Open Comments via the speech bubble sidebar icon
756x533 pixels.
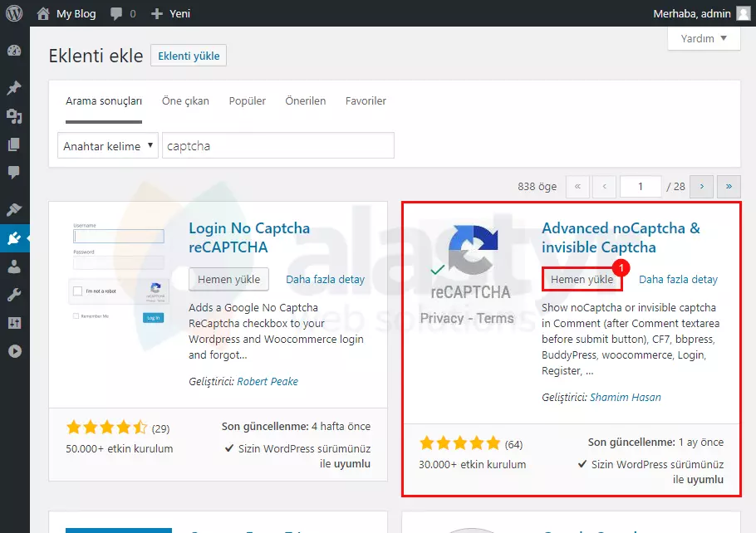tap(15, 170)
